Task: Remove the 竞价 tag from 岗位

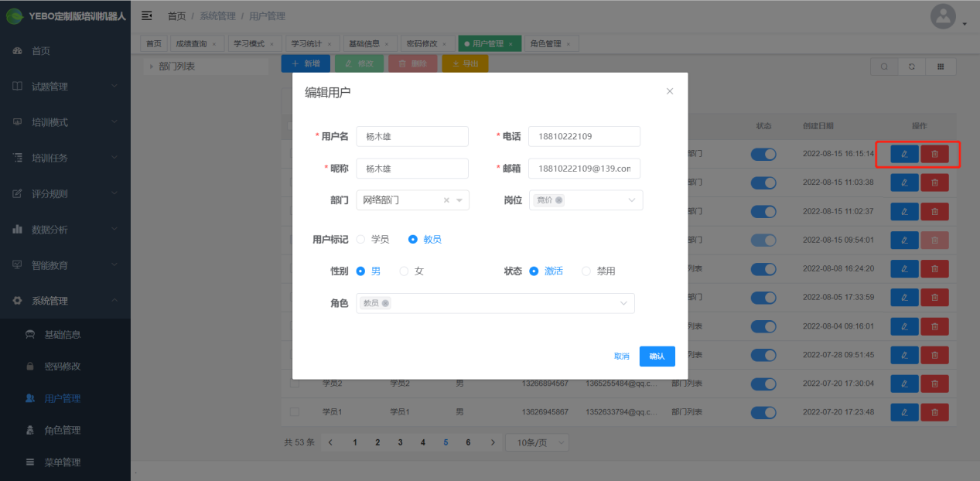Action: click(559, 200)
